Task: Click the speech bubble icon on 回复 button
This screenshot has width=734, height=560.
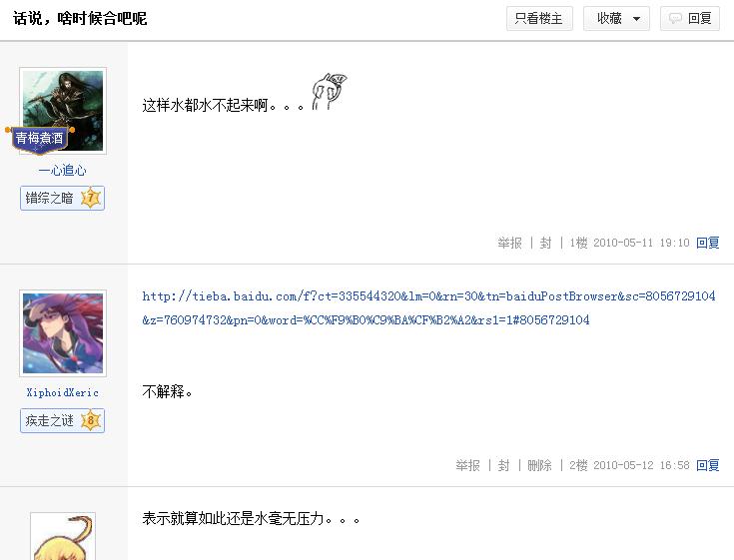Action: point(674,19)
